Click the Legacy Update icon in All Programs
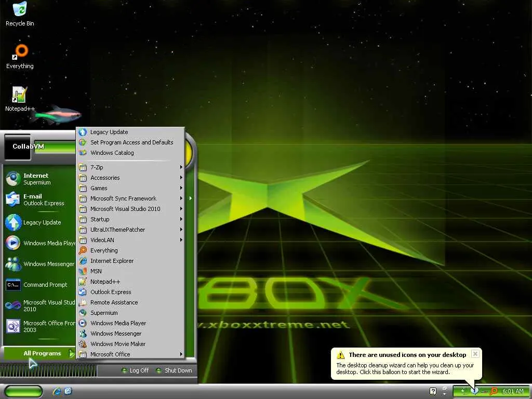 (x=83, y=132)
